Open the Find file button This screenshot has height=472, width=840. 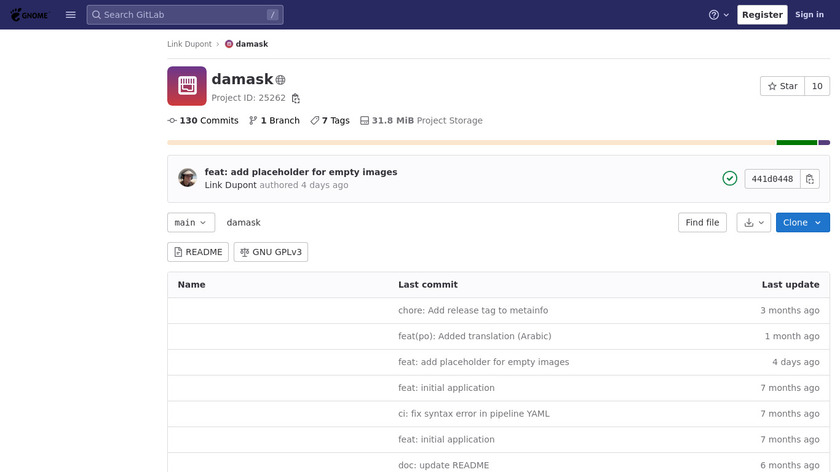[x=702, y=223]
